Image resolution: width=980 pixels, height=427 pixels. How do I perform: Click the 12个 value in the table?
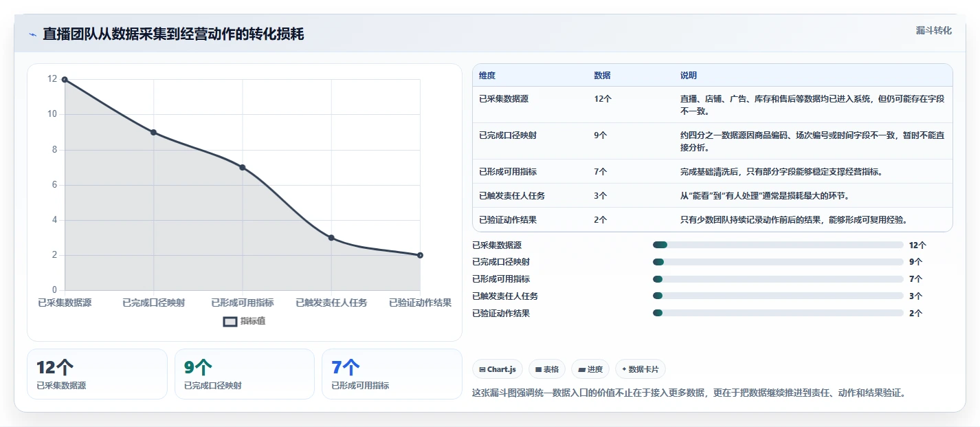(603, 99)
